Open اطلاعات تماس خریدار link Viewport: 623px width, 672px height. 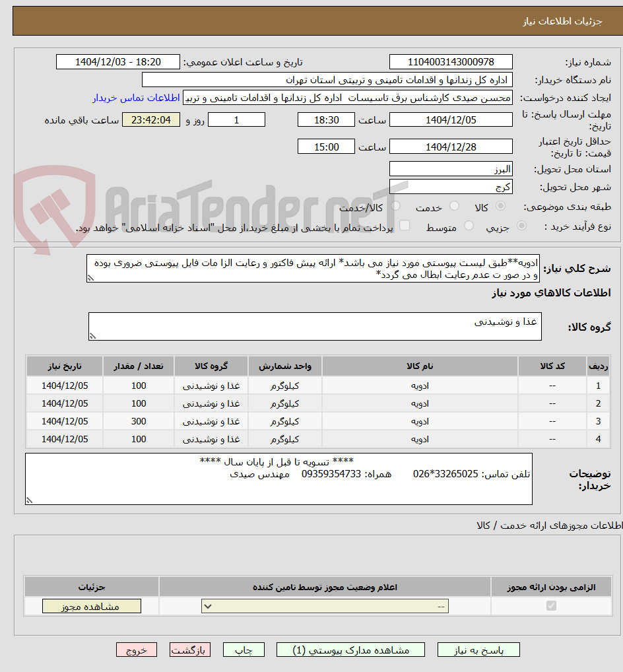pos(136,98)
